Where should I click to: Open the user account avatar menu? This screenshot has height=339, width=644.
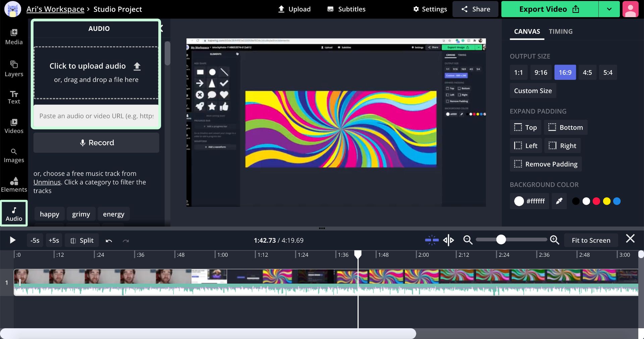(x=630, y=9)
